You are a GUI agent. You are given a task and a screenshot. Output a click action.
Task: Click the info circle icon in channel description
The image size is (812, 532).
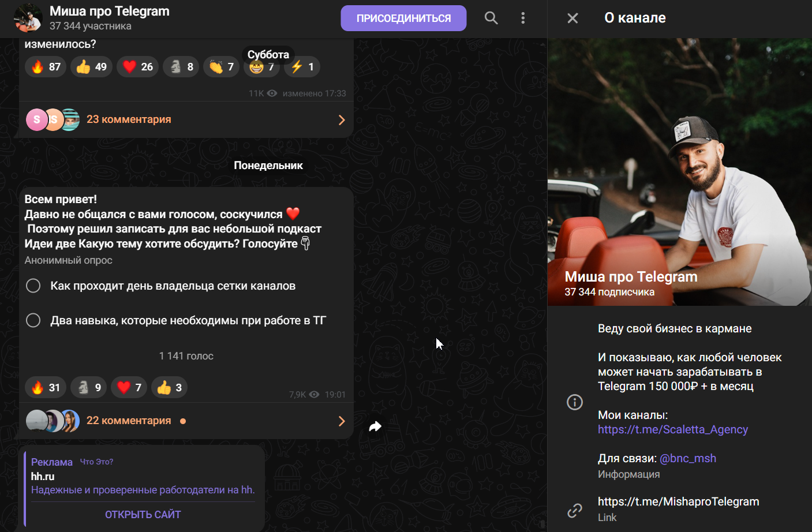(575, 402)
